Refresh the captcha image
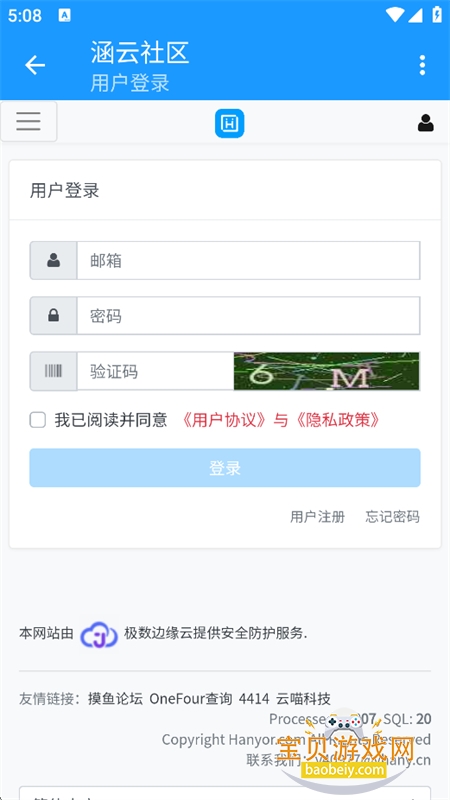Viewport: 450px width, 800px height. [327, 371]
